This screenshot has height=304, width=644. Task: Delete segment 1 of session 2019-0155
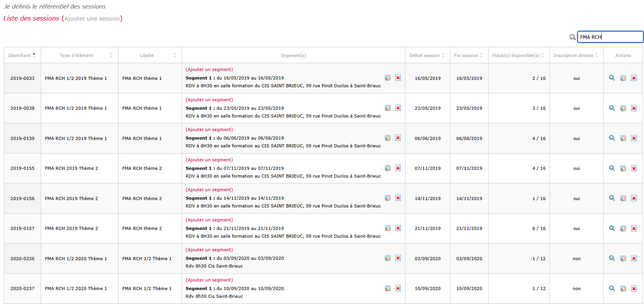398,168
